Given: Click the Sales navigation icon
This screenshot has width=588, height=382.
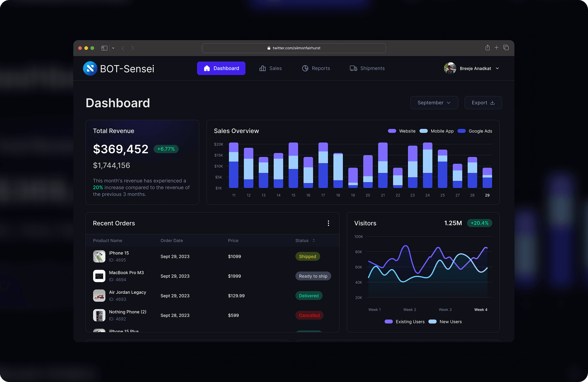Looking at the screenshot, I should [262, 68].
